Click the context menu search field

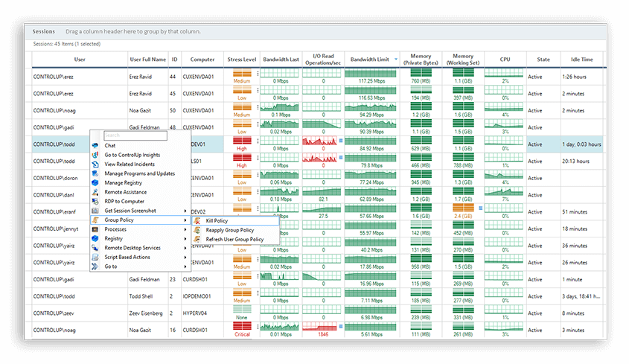[x=135, y=135]
